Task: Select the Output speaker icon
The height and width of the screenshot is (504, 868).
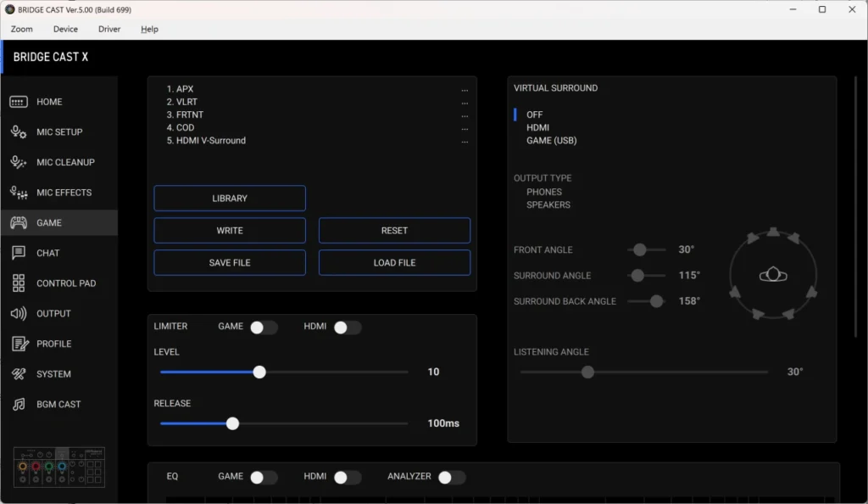Action: [19, 314]
